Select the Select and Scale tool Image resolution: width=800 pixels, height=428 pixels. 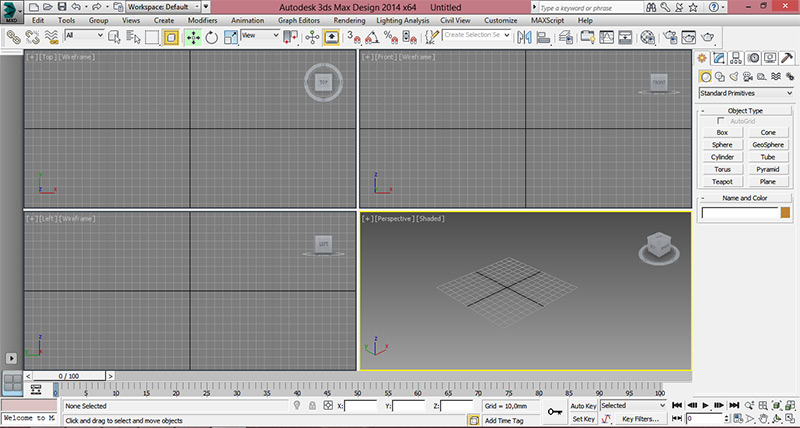231,37
